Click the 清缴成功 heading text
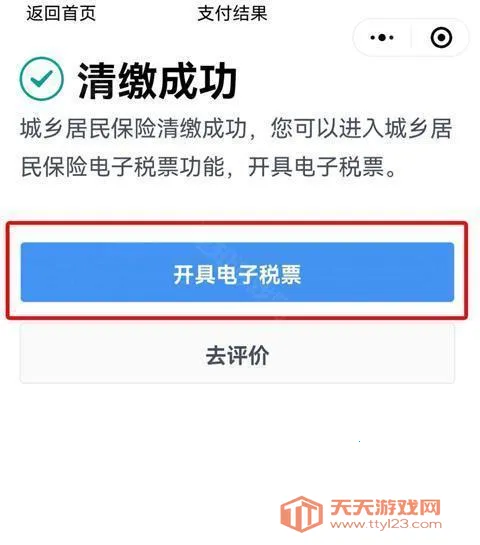 157,81
